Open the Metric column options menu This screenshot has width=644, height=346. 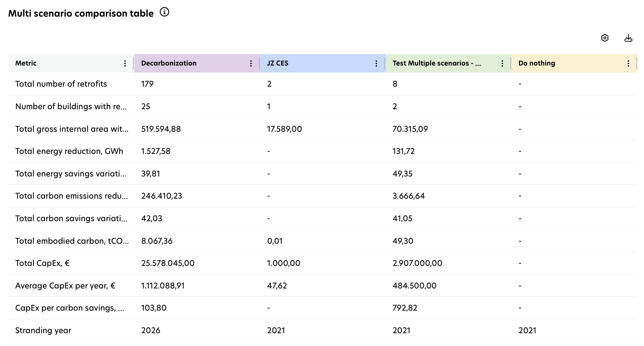(125, 63)
